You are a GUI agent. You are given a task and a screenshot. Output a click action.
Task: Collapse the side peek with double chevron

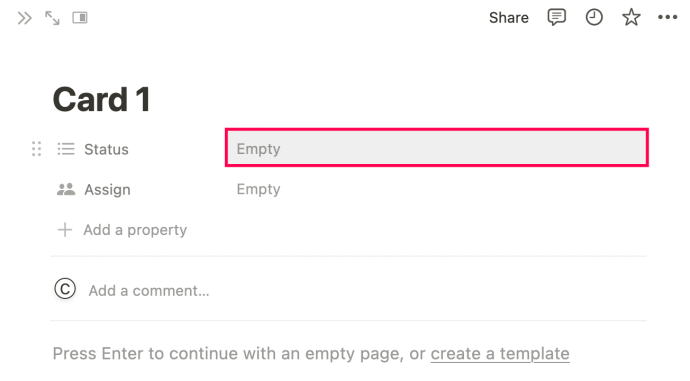pyautogui.click(x=25, y=18)
